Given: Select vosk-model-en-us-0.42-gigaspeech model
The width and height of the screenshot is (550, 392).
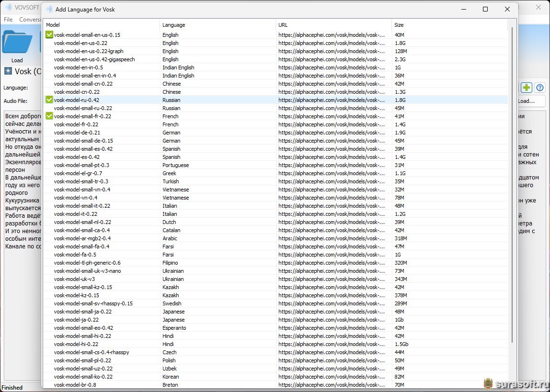Looking at the screenshot, I should click(275, 59).
